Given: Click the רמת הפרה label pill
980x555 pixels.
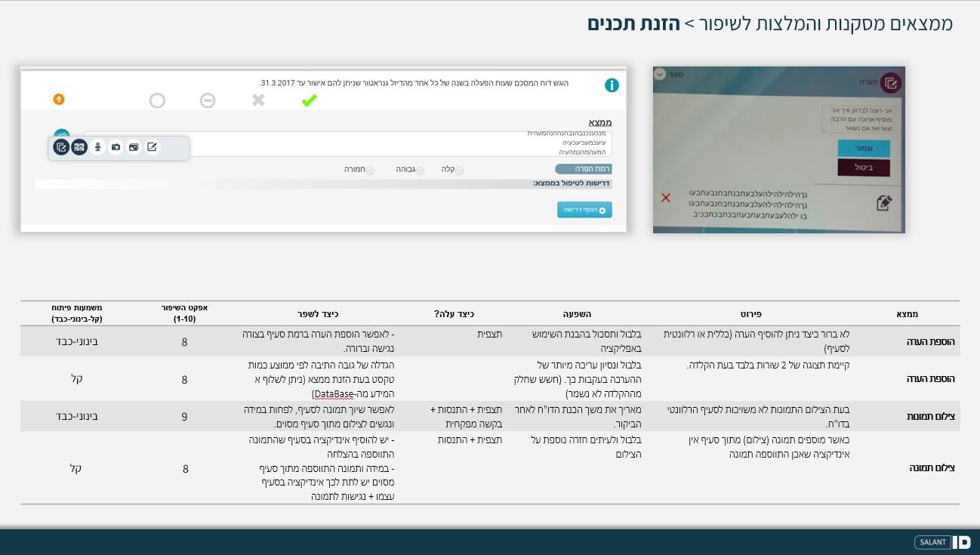Looking at the screenshot, I should pyautogui.click(x=583, y=169).
